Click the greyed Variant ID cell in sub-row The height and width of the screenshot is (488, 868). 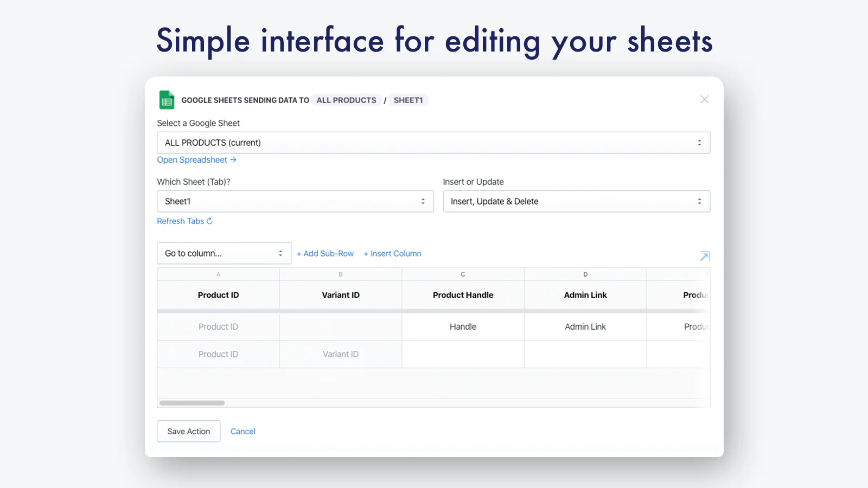click(341, 354)
